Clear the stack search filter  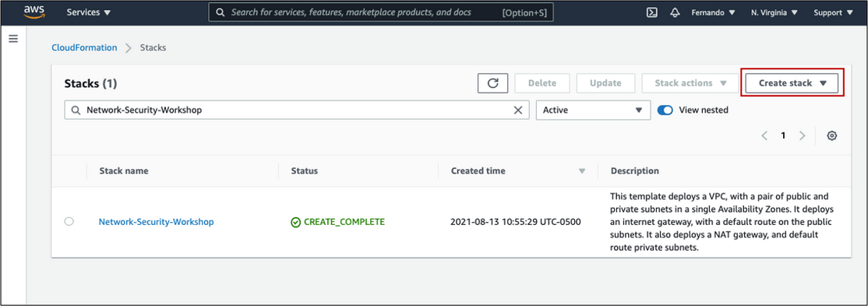pyautogui.click(x=518, y=110)
